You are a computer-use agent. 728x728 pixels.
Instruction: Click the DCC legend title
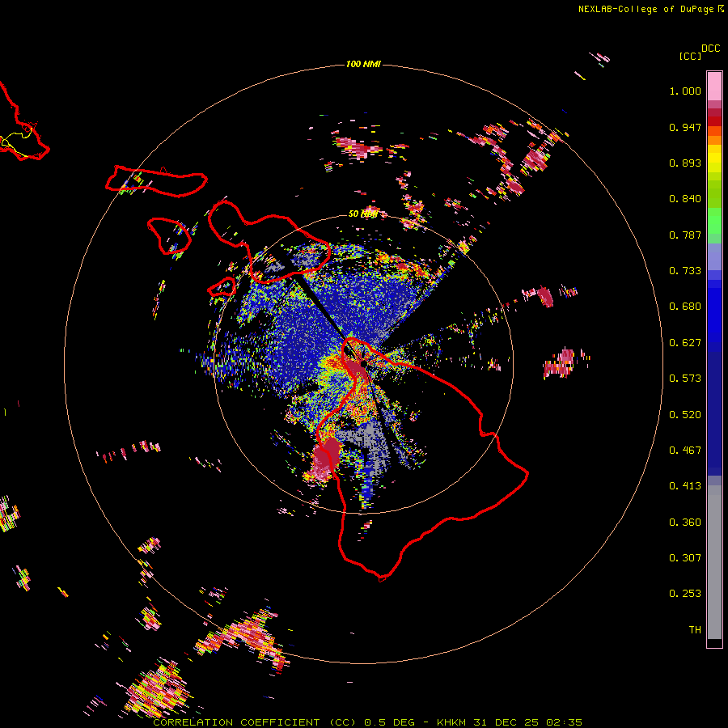[x=710, y=49]
